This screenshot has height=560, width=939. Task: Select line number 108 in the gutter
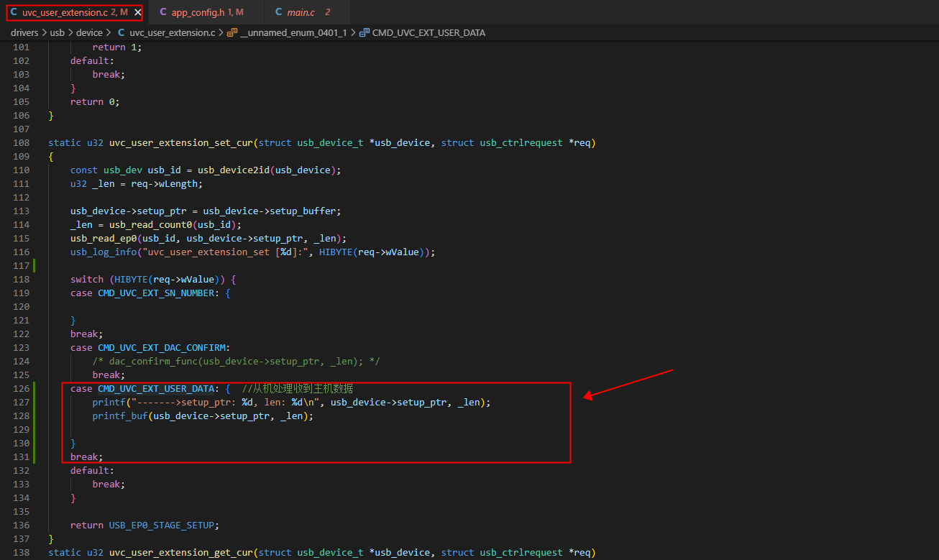point(22,143)
